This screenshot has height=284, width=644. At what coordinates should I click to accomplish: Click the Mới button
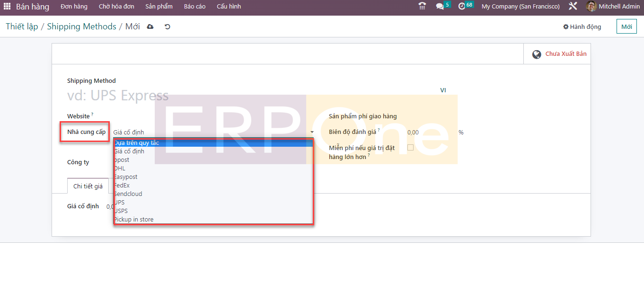[626, 27]
